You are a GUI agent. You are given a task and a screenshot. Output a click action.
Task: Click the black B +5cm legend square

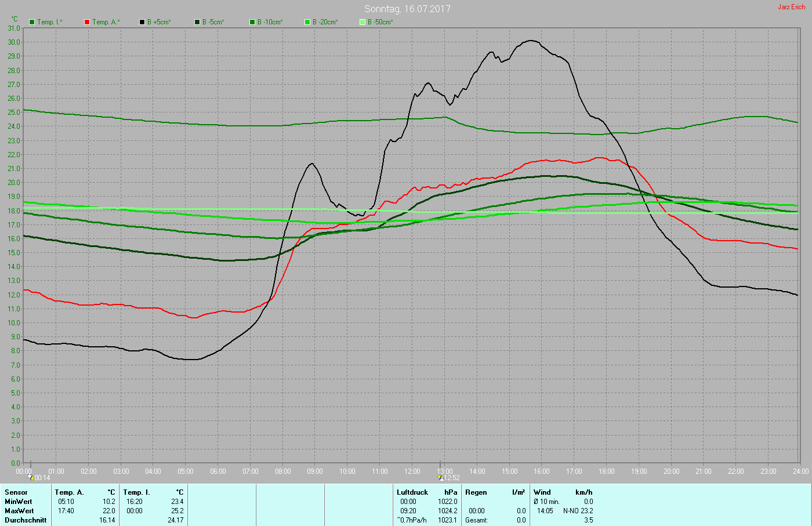(142, 22)
